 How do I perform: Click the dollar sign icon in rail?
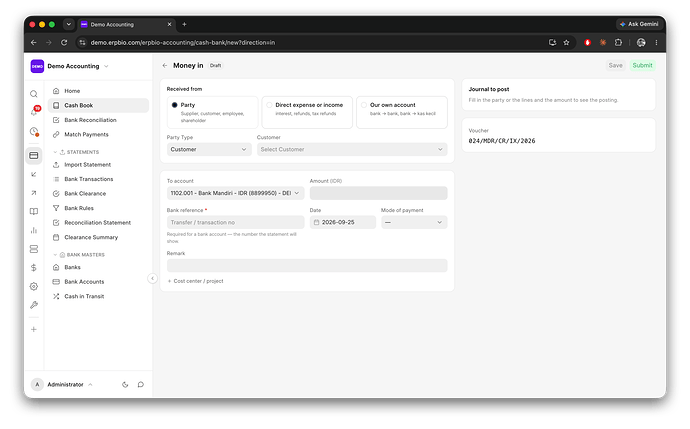coord(33,268)
